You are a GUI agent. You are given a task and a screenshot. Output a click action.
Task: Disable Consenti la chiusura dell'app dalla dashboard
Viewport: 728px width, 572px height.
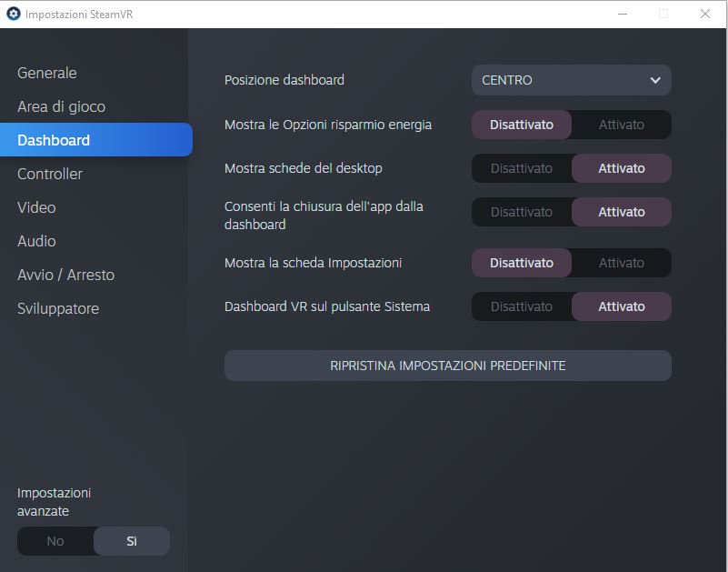point(522,212)
